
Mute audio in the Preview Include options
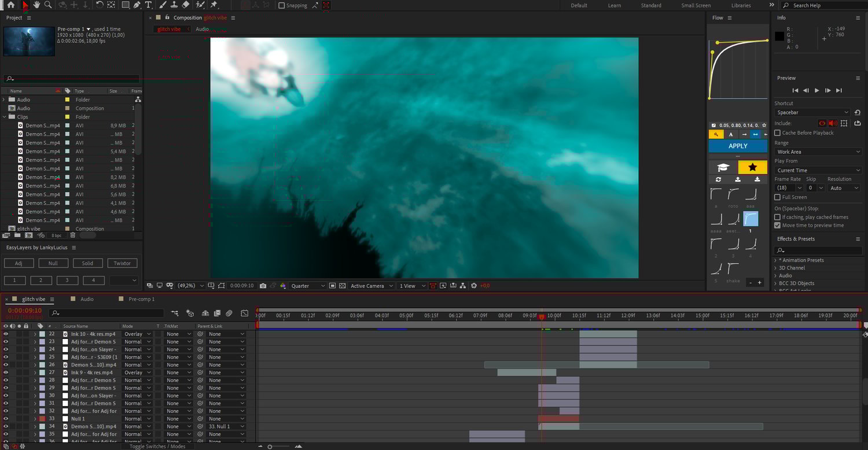833,123
